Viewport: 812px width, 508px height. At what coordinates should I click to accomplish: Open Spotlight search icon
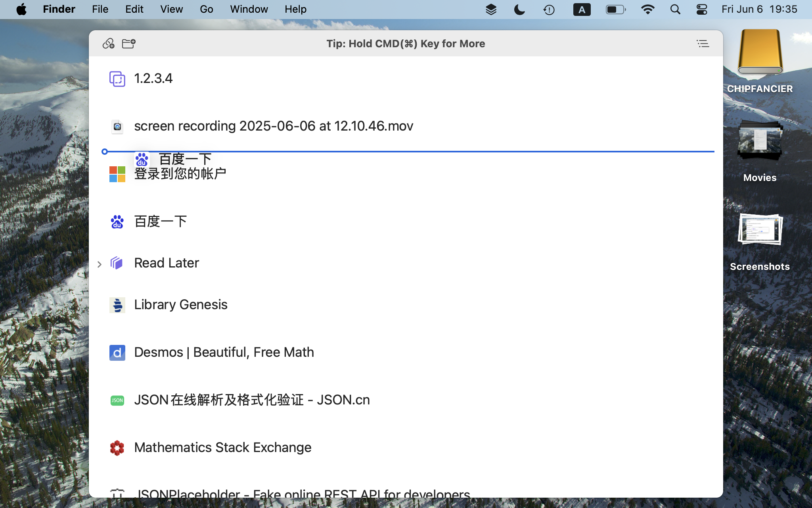[675, 10]
